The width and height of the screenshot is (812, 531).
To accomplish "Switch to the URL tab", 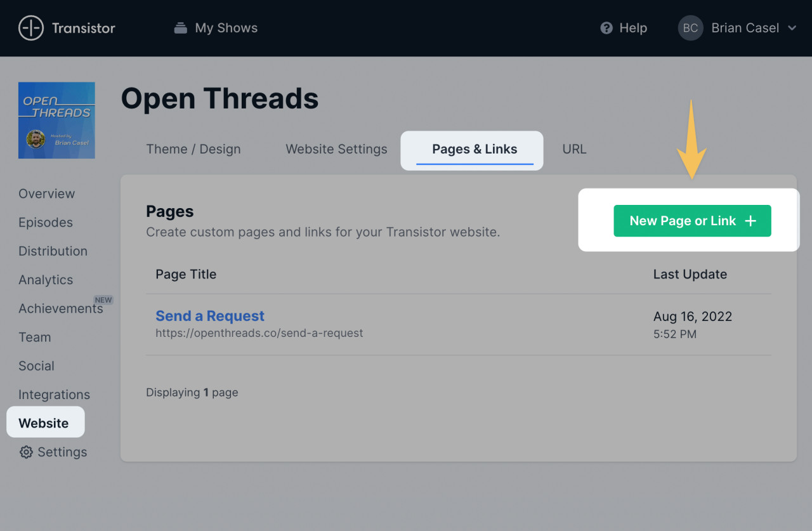I will pos(574,149).
